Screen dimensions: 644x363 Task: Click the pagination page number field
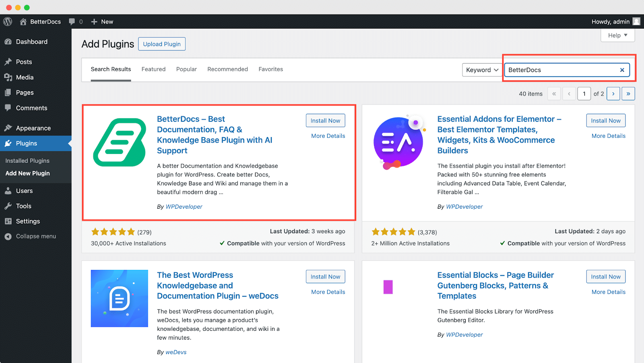[x=584, y=93]
